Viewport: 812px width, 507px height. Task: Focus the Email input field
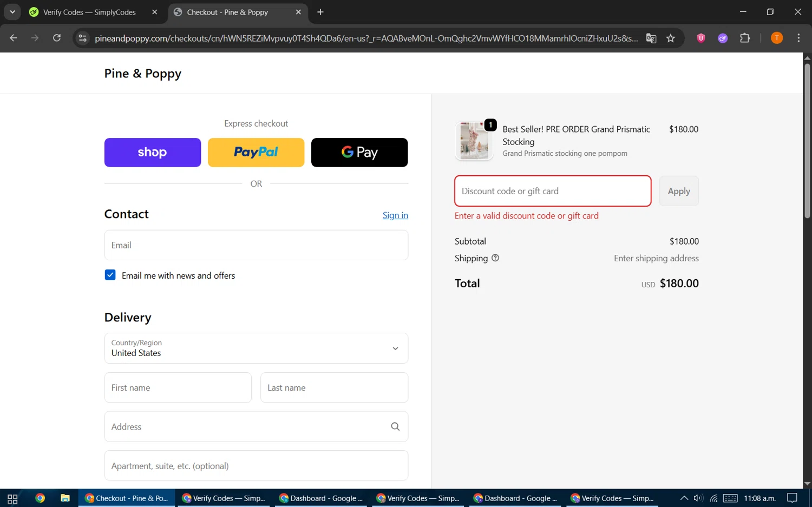tap(256, 245)
